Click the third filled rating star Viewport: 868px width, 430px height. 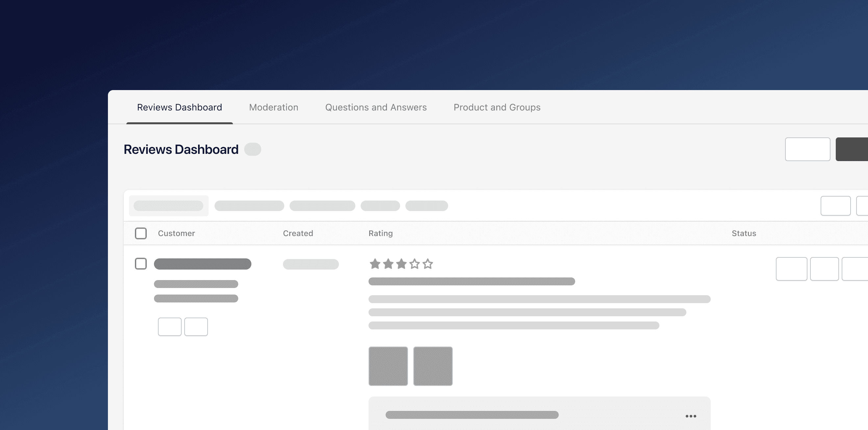click(x=401, y=264)
